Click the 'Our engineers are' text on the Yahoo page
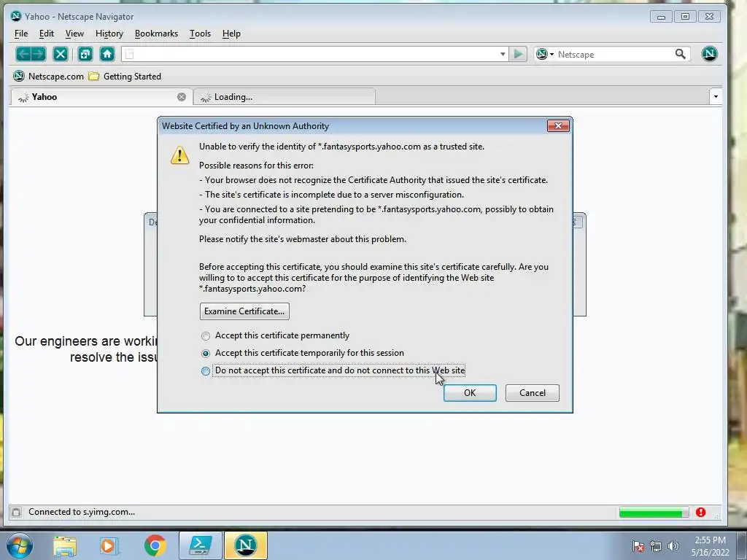The image size is (747, 560). tap(86, 341)
